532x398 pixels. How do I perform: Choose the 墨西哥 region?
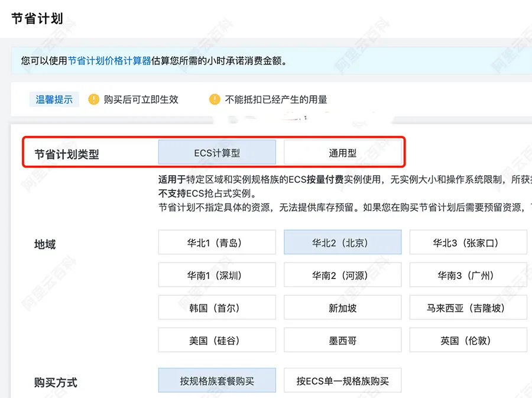342,340
